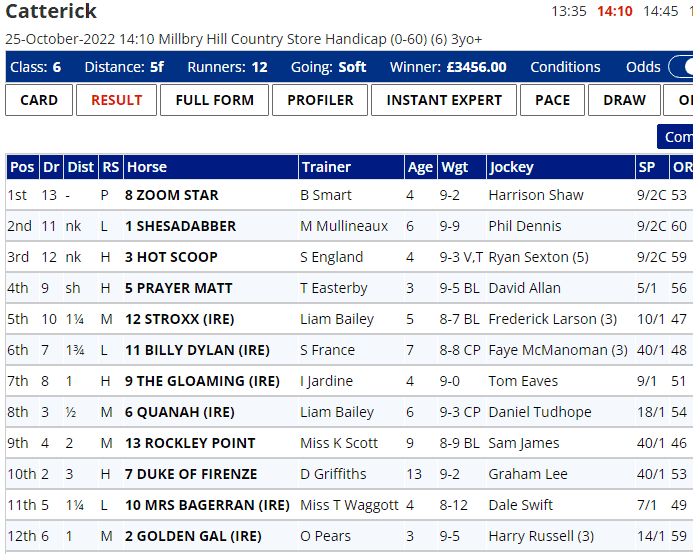The image size is (693, 554).
Task: Click the Conditions label in info bar
Action: (565, 67)
